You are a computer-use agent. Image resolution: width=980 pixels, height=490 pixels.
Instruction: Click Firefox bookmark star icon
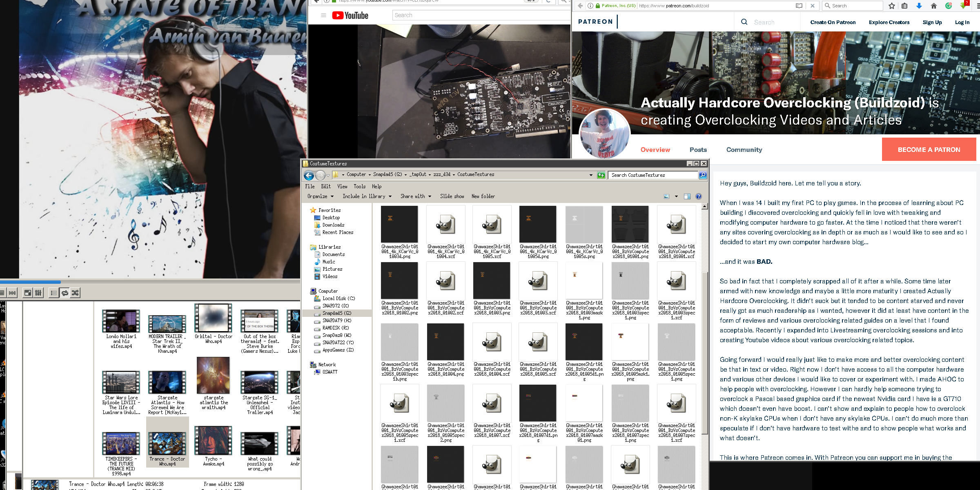pyautogui.click(x=892, y=6)
